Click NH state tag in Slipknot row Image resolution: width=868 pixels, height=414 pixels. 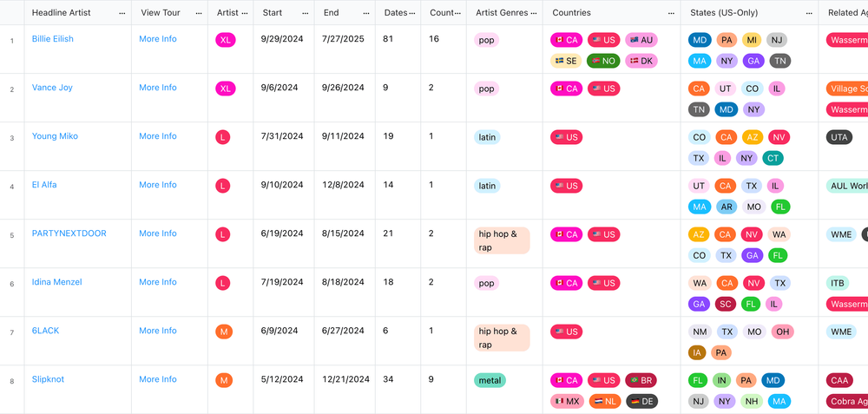point(752,402)
